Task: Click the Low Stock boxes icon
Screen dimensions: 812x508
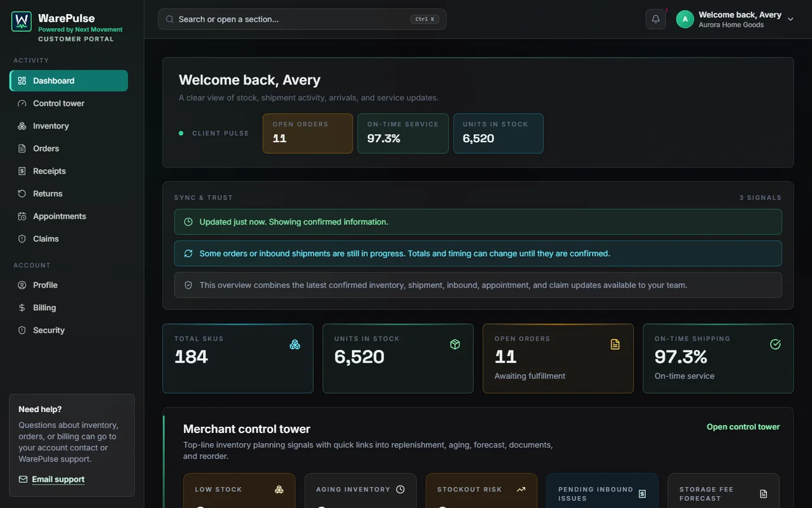Action: coord(279,490)
